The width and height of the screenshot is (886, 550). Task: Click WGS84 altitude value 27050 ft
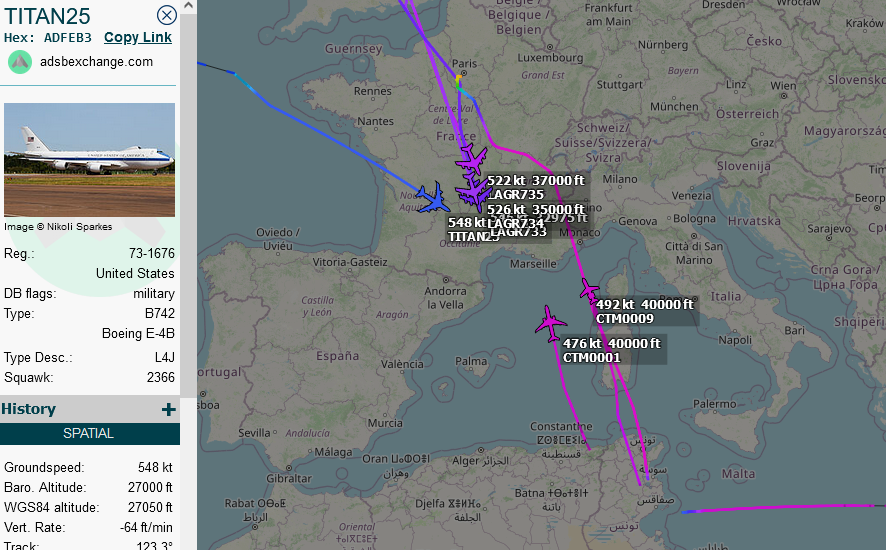150,508
